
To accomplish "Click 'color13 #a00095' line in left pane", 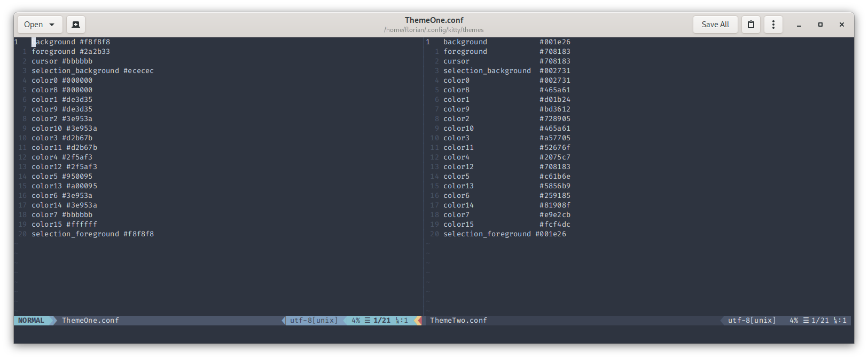I will 64,186.
